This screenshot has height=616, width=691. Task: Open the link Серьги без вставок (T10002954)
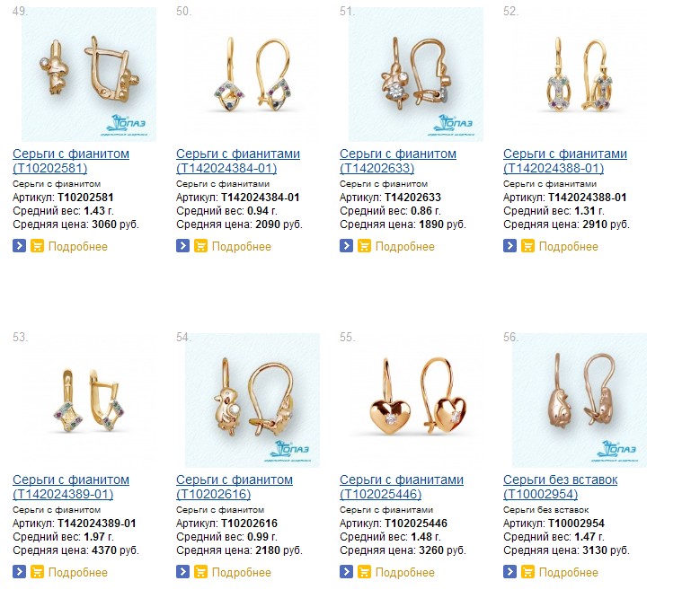560,487
